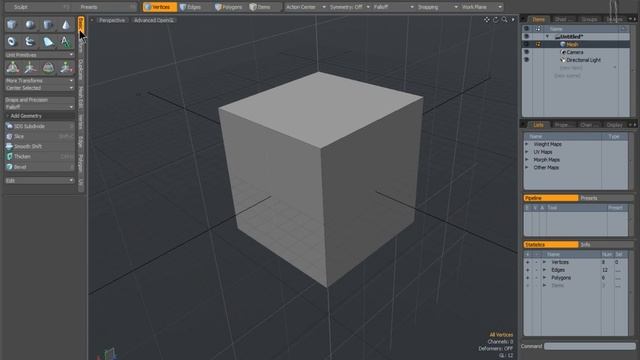Open the top bar Falloff dropdown
640x360 pixels.
pos(393,7)
